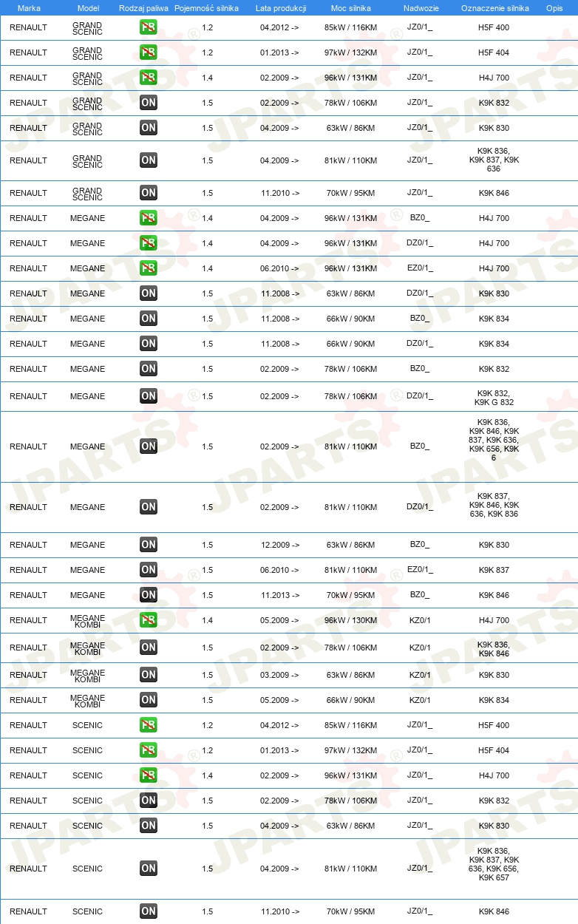Viewport: 578px width, 924px height.
Task: Click "SCENIC" model cell in H5F 400 row
Action: pos(88,725)
